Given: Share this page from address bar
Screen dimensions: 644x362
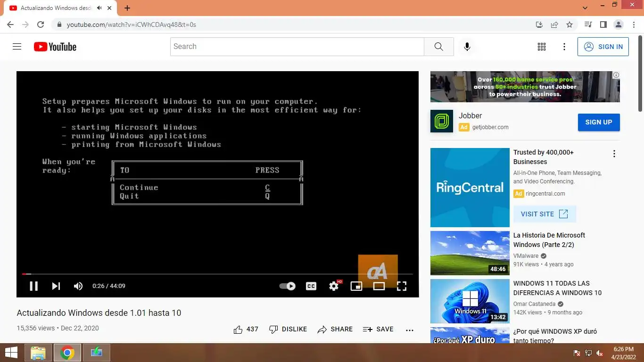Looking at the screenshot, I should (554, 25).
